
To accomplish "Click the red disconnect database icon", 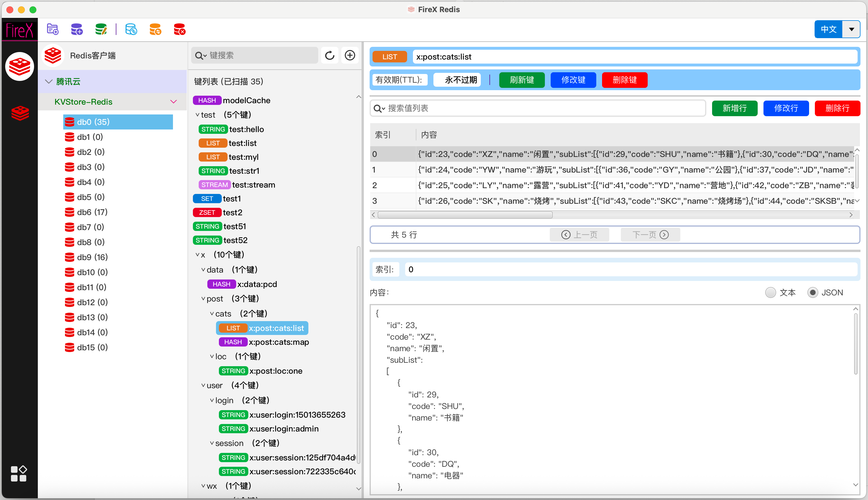I will pyautogui.click(x=179, y=29).
